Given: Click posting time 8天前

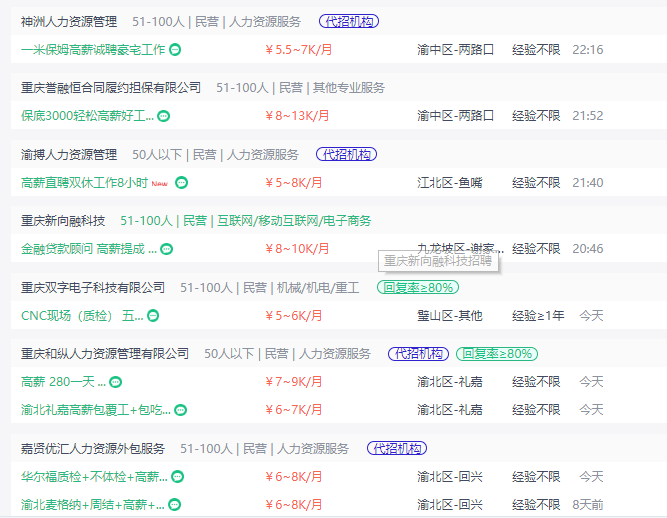Looking at the screenshot, I should 588,505.
